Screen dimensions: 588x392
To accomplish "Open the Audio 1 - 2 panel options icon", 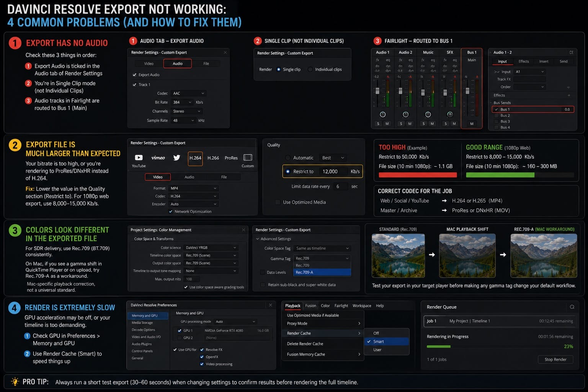I will click(571, 52).
